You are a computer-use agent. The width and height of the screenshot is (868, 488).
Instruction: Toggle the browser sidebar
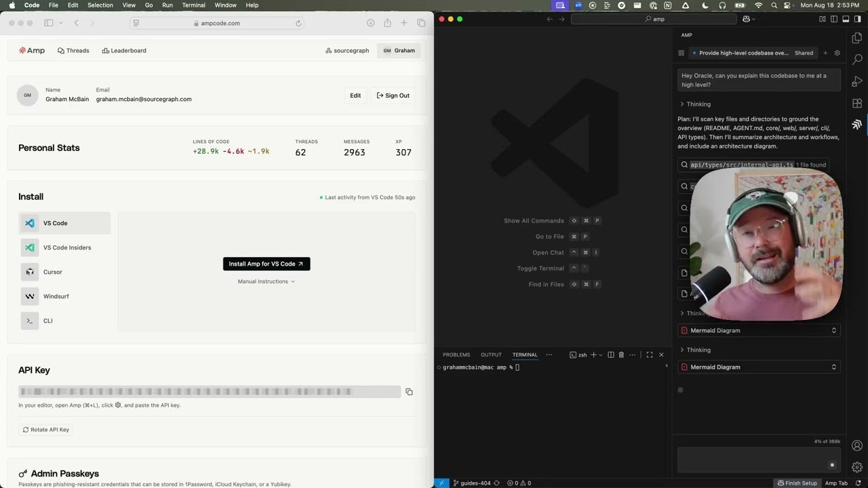[48, 23]
